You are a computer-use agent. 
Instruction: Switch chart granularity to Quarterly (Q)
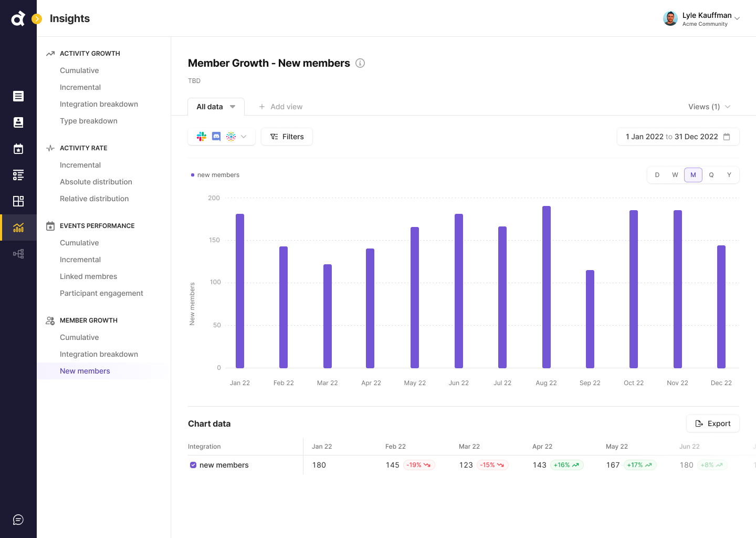711,175
